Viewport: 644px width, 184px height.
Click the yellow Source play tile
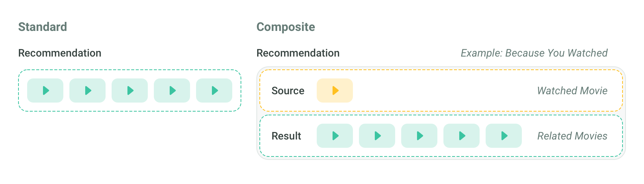click(x=335, y=90)
